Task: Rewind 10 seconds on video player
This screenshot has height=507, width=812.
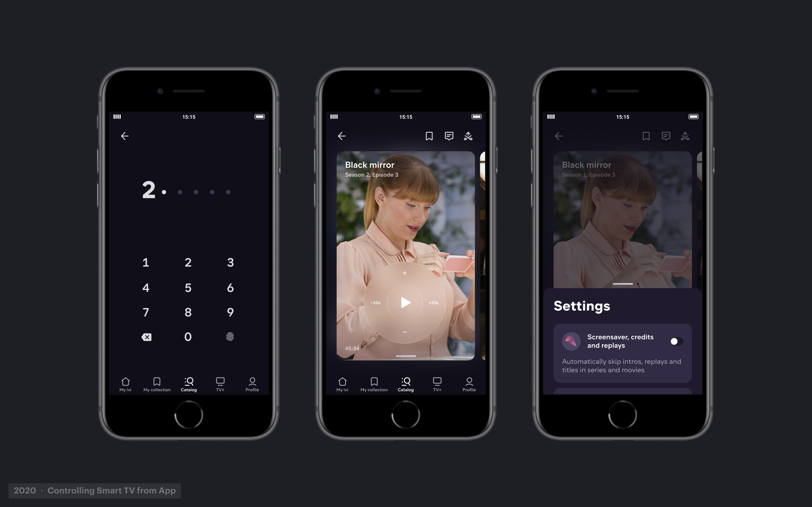Action: click(375, 303)
